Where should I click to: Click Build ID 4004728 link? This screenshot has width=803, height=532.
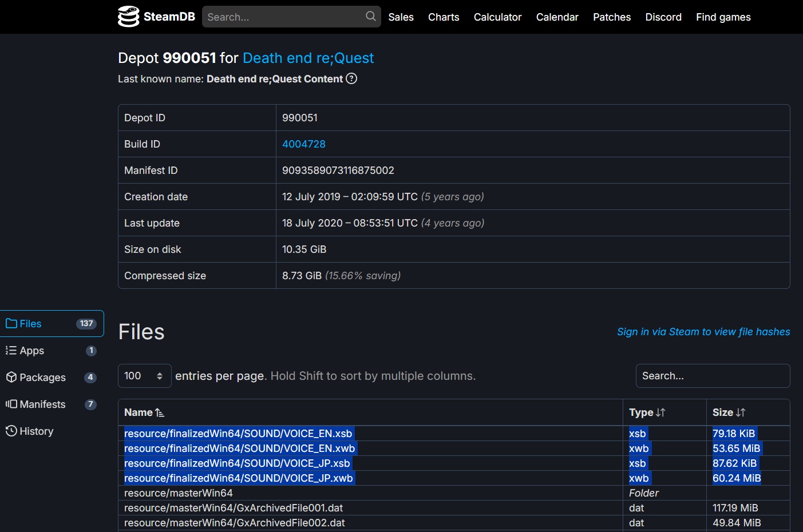coord(303,144)
